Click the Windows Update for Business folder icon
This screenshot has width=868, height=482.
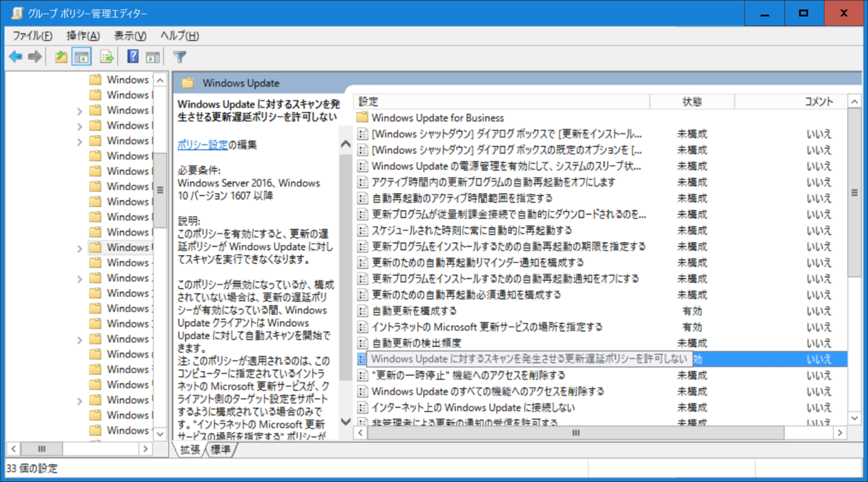[362, 118]
